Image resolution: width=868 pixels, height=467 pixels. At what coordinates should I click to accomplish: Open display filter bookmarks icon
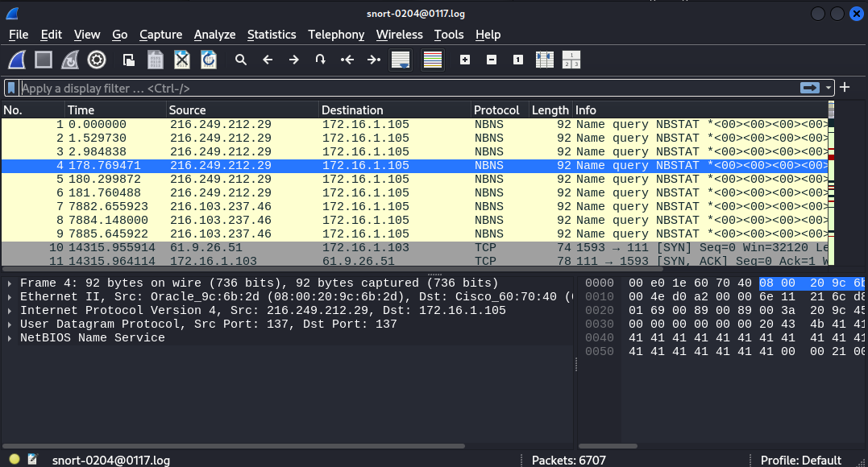pos(11,88)
